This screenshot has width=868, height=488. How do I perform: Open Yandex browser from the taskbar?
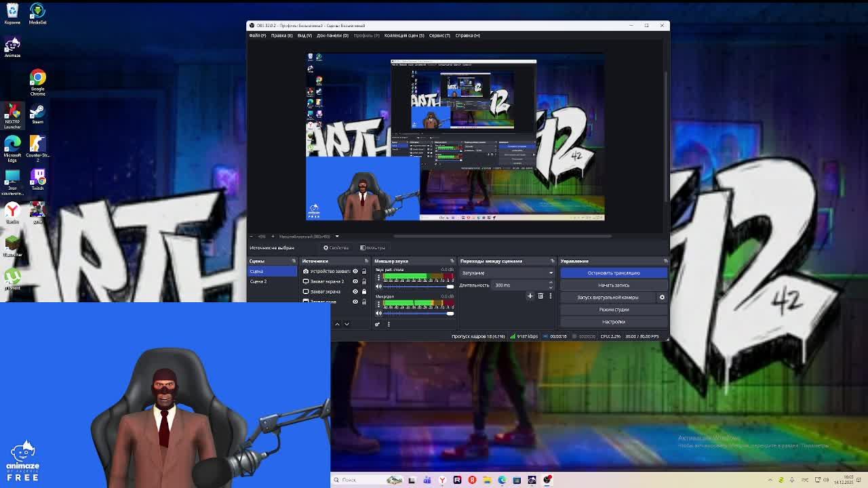click(x=442, y=480)
